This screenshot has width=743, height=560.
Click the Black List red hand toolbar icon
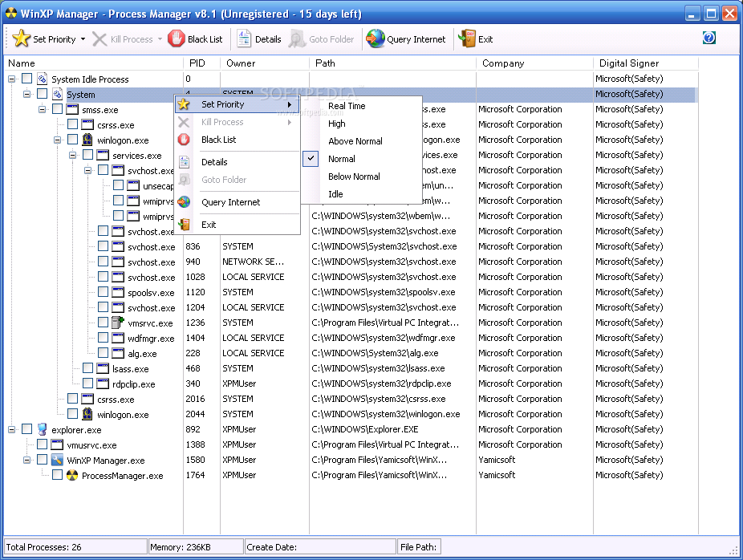(x=176, y=39)
